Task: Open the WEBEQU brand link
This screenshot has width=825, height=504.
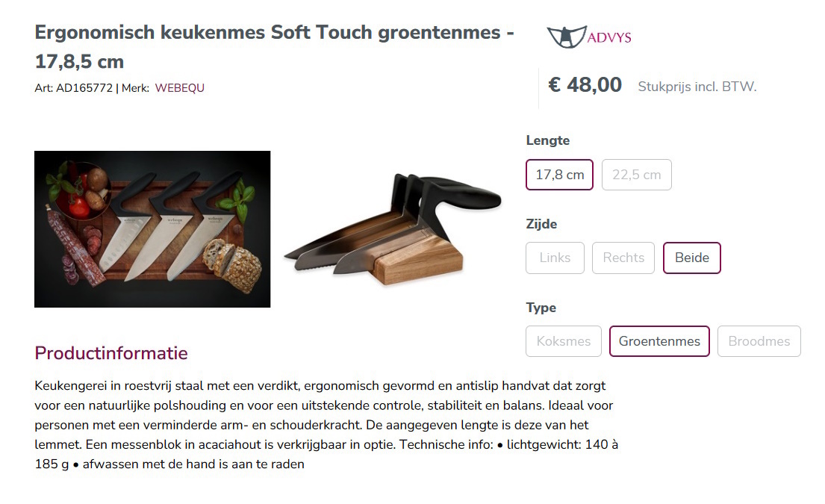Action: pyautogui.click(x=179, y=87)
